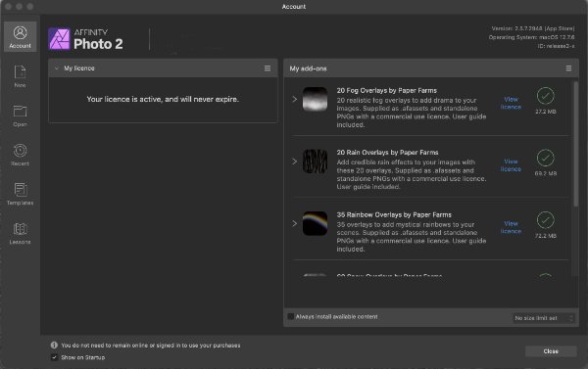
Task: Select the Rainbow Overlays thumbnail
Action: pyautogui.click(x=315, y=223)
